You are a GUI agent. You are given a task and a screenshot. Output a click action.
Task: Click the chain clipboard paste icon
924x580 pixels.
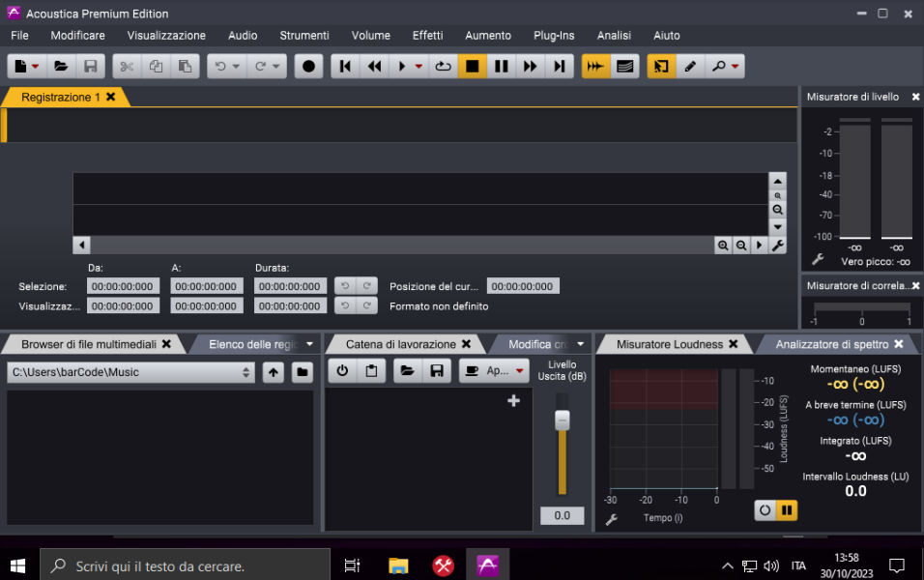(x=371, y=371)
